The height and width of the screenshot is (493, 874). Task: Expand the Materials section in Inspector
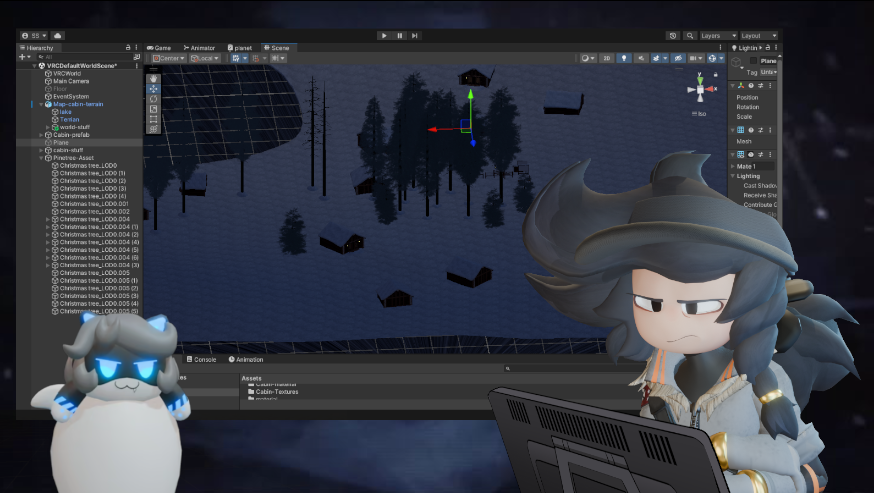[x=732, y=166]
